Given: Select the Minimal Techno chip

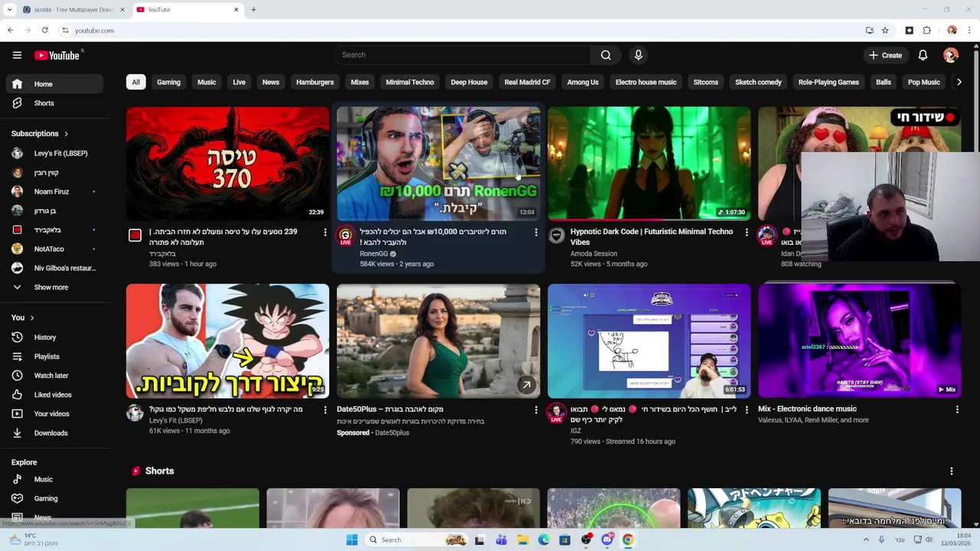Looking at the screenshot, I should [410, 82].
